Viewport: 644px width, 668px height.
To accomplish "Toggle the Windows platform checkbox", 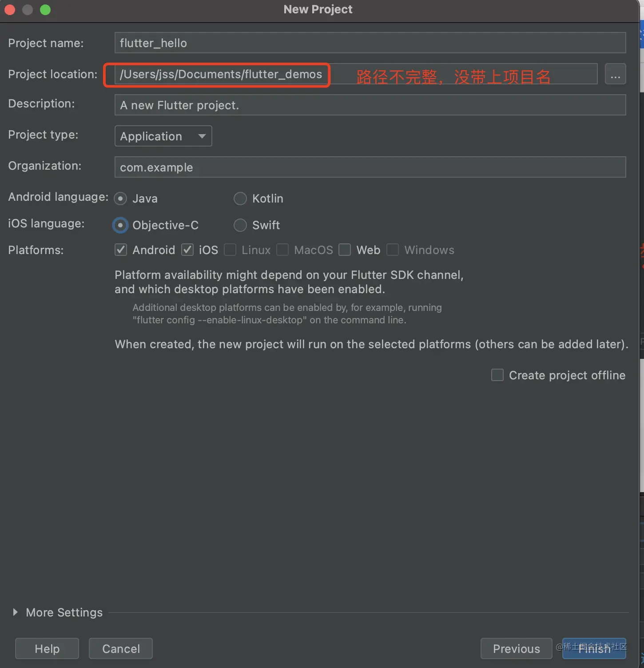I will point(393,250).
